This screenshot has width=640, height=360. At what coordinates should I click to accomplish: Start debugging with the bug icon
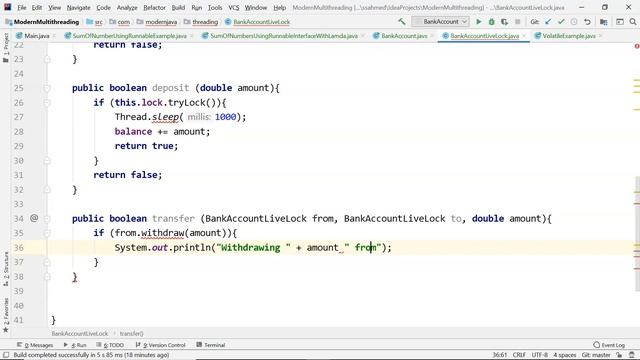coord(492,22)
